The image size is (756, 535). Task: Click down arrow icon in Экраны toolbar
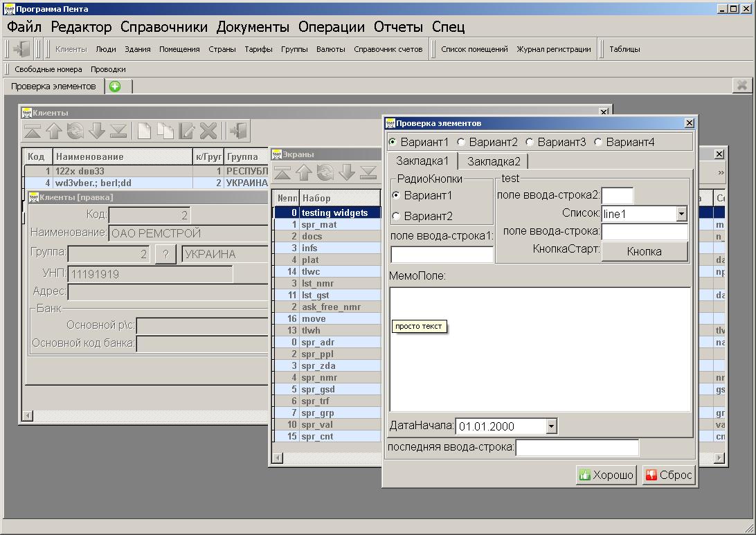(347, 172)
